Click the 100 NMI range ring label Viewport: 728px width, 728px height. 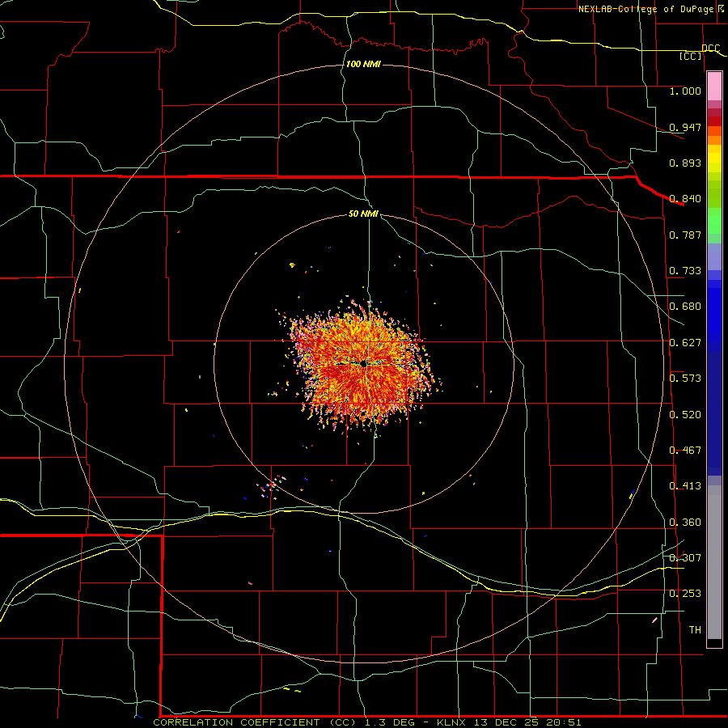pyautogui.click(x=363, y=64)
